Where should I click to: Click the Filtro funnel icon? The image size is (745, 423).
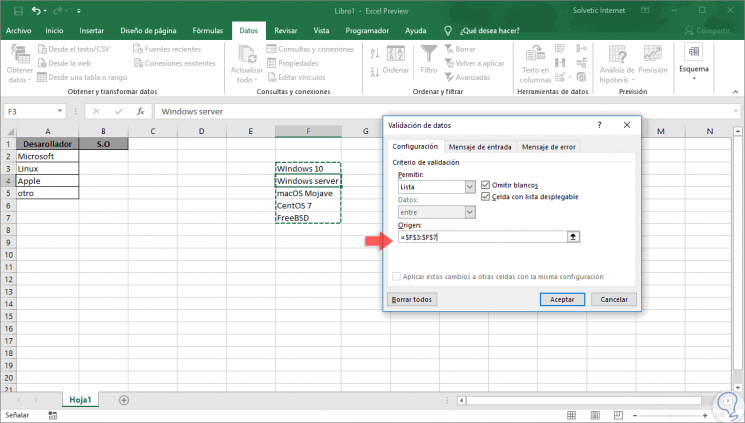pyautogui.click(x=429, y=54)
